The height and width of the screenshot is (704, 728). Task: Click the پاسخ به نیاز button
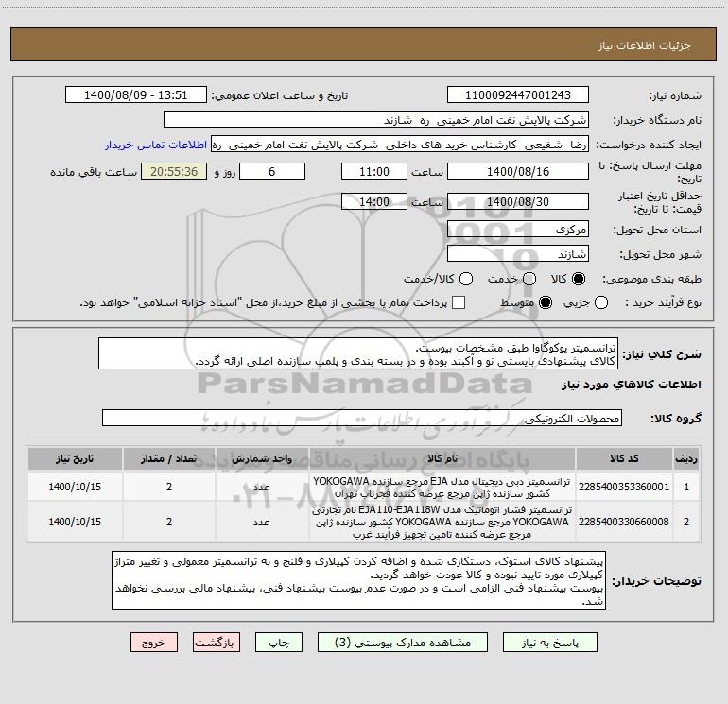click(549, 643)
